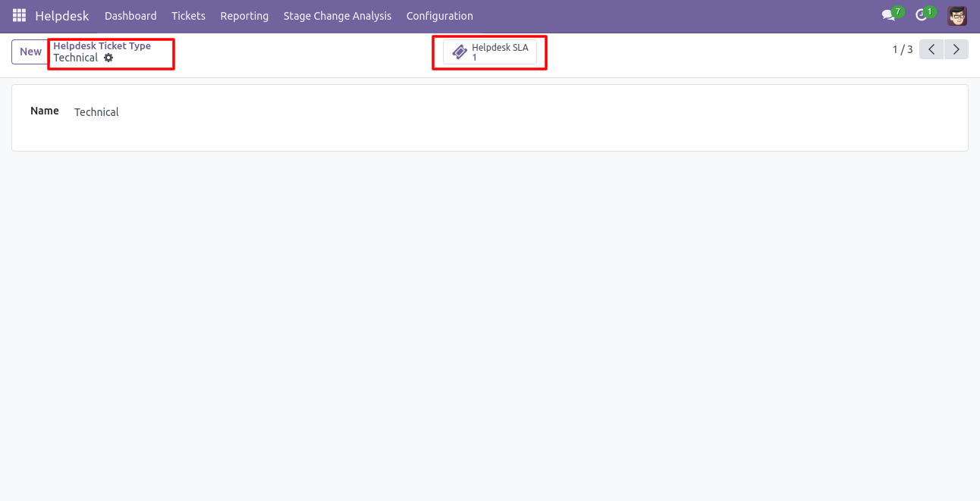This screenshot has width=980, height=501.
Task: Go to the next record arrow
Action: 956,50
